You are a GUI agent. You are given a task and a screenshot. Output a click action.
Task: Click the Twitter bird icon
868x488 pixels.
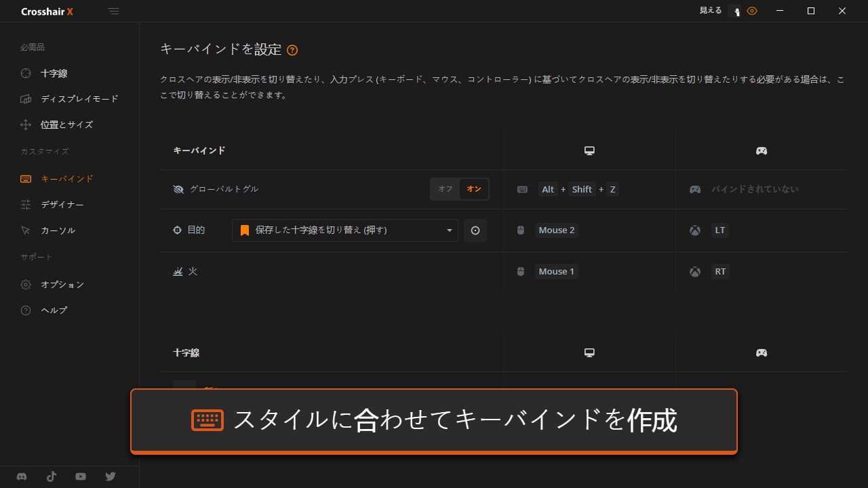click(x=111, y=476)
